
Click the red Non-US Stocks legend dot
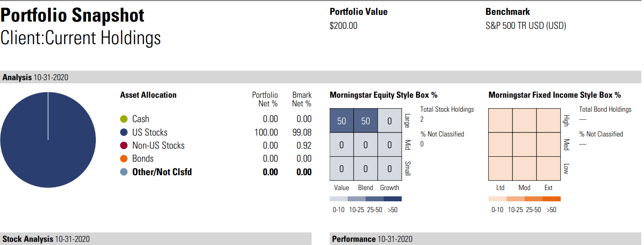coord(124,145)
